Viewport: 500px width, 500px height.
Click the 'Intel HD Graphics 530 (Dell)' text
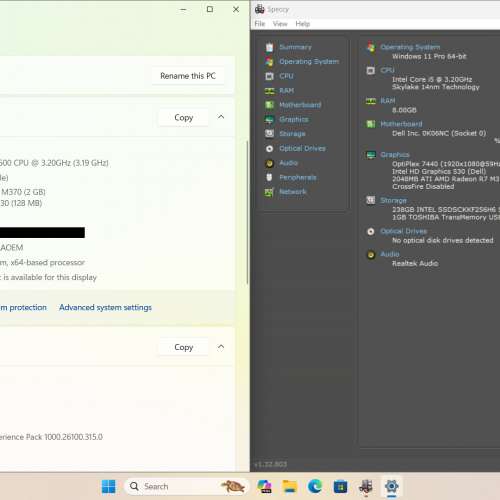(x=439, y=171)
